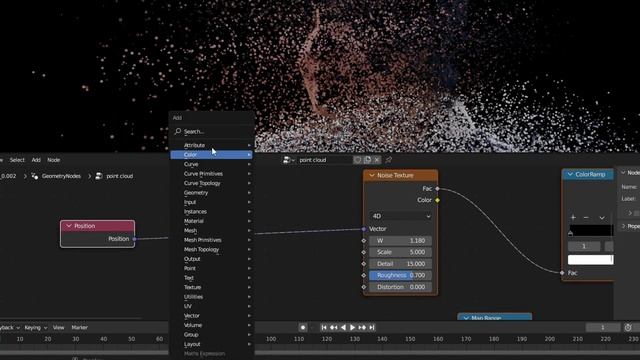Unlink the point cloud node group
The width and height of the screenshot is (640, 360).
tap(377, 160)
